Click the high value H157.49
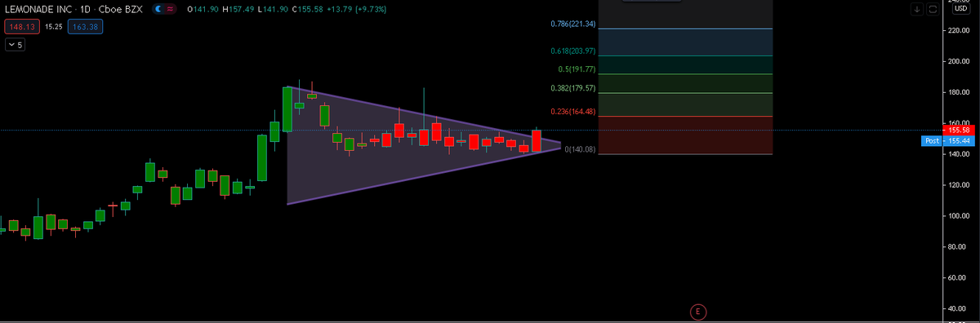The image size is (980, 323). [x=238, y=9]
